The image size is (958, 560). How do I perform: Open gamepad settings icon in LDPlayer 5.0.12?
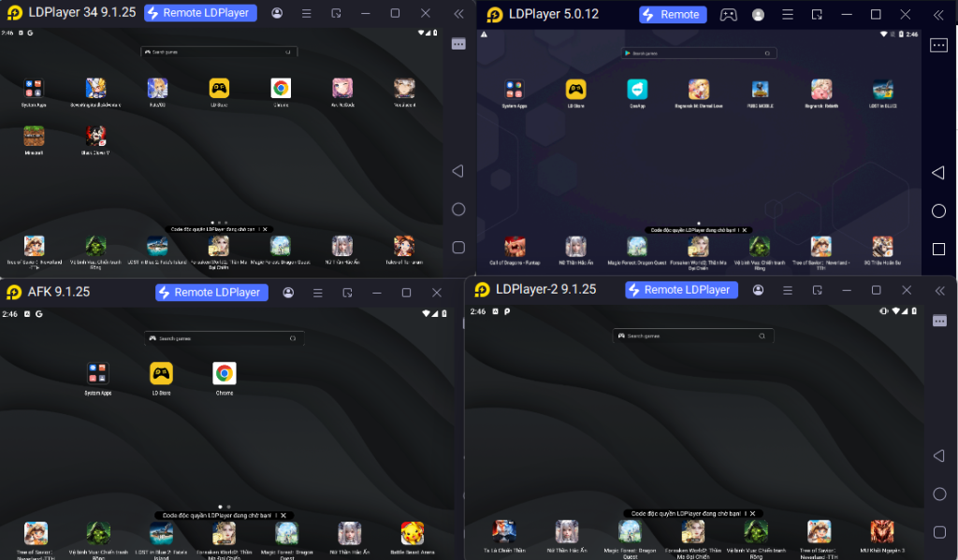point(727,15)
